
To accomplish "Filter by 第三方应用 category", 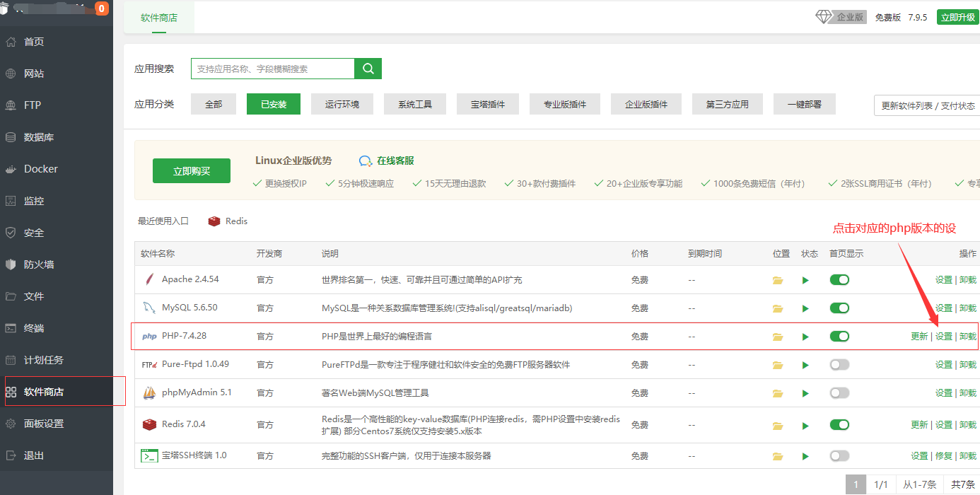I will 728,104.
